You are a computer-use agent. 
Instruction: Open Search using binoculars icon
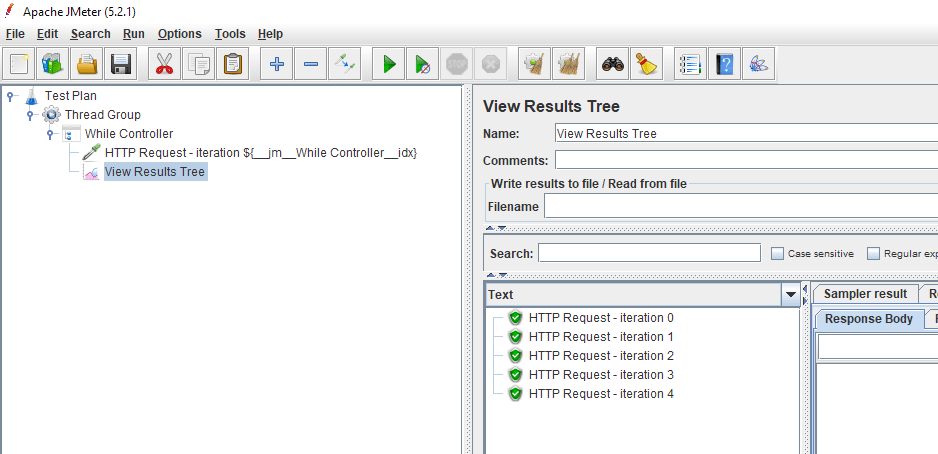tap(612, 63)
